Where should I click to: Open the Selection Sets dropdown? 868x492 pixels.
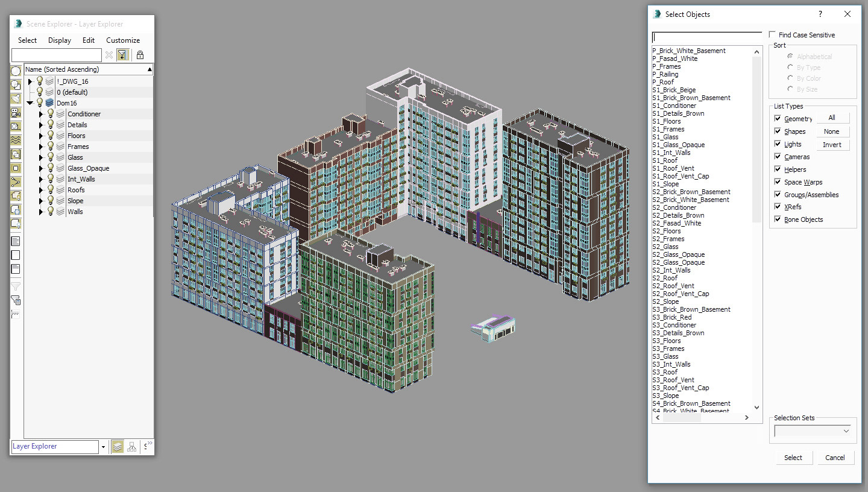[813, 431]
